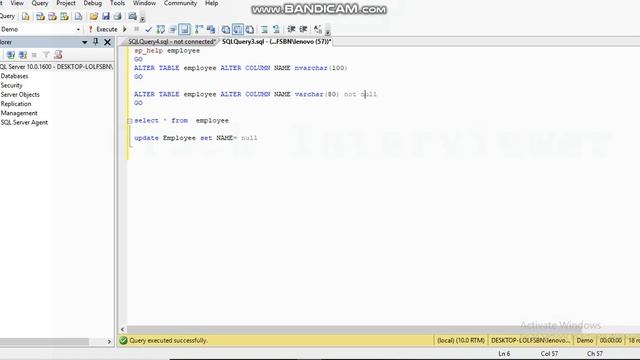Switch to Results to Grid
640x360 pixels.
click(238, 29)
